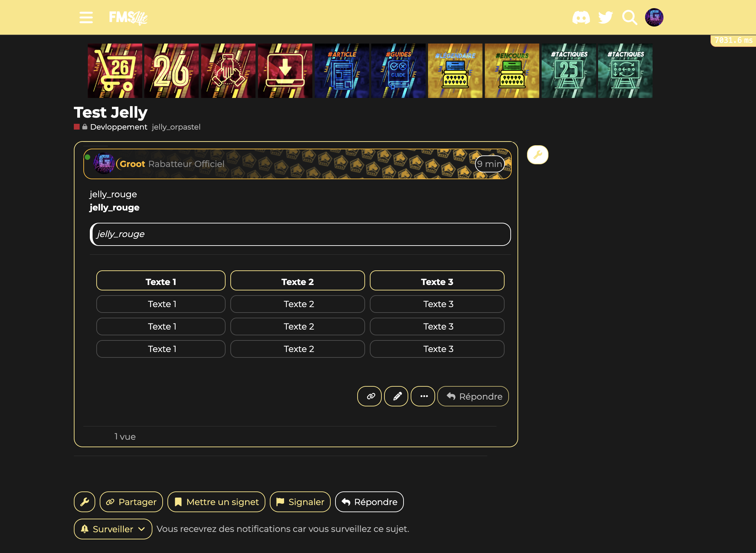Open the Discord link icon
Screen dimensions: 756x553
[x=581, y=17]
